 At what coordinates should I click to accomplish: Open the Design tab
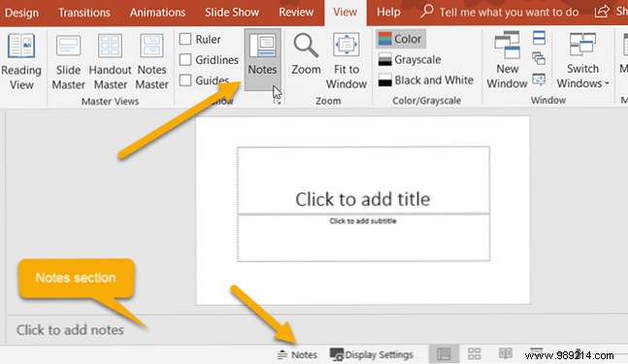click(x=21, y=13)
